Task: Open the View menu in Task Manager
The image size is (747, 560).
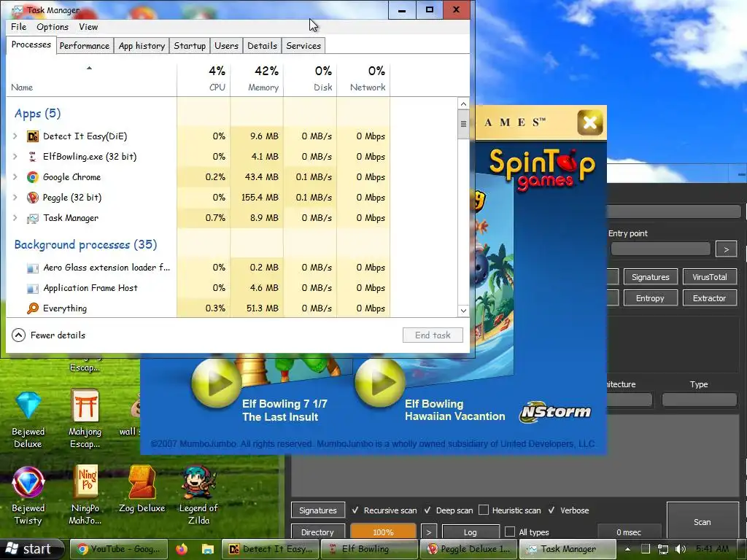Action: tap(88, 27)
